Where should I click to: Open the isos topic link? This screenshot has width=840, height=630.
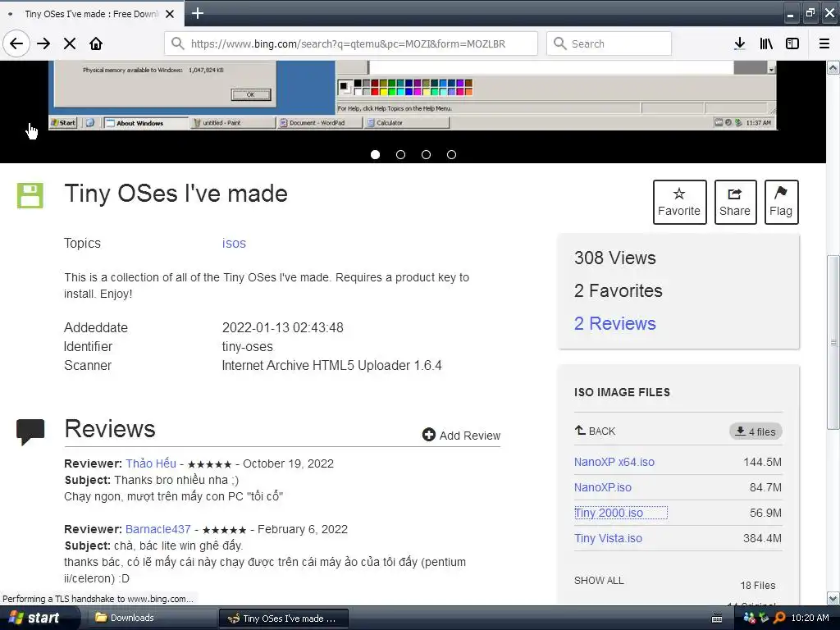pos(234,243)
